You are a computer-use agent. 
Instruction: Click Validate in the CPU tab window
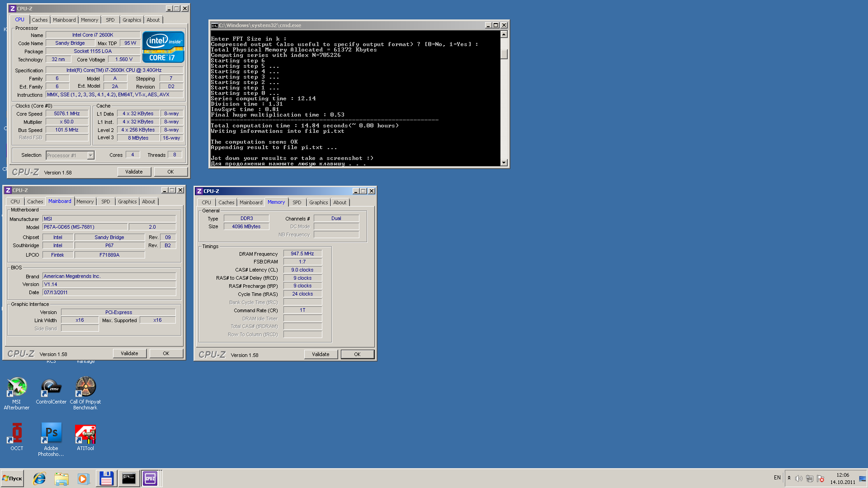(x=134, y=172)
